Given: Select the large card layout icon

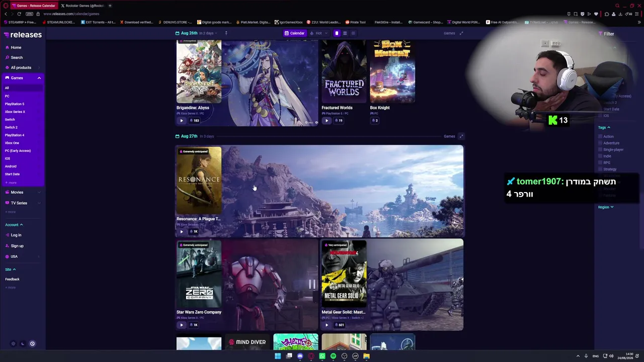Looking at the screenshot, I should coord(337,33).
